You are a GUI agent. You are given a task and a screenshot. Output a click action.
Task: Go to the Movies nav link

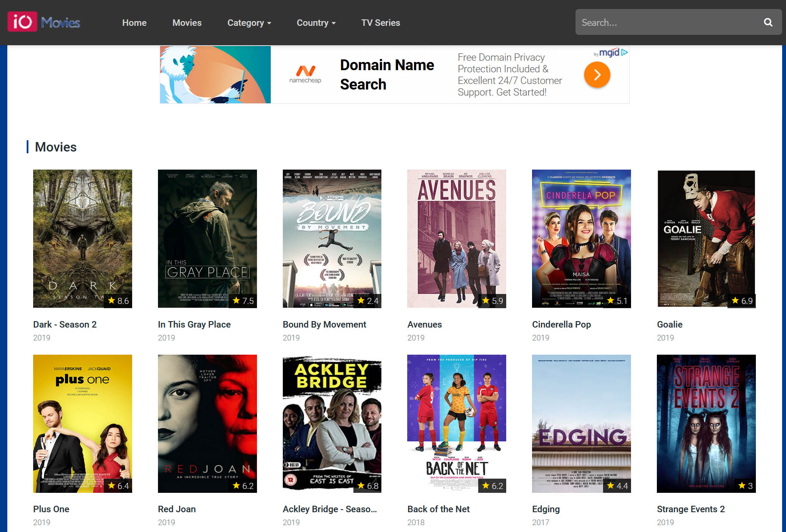point(187,23)
